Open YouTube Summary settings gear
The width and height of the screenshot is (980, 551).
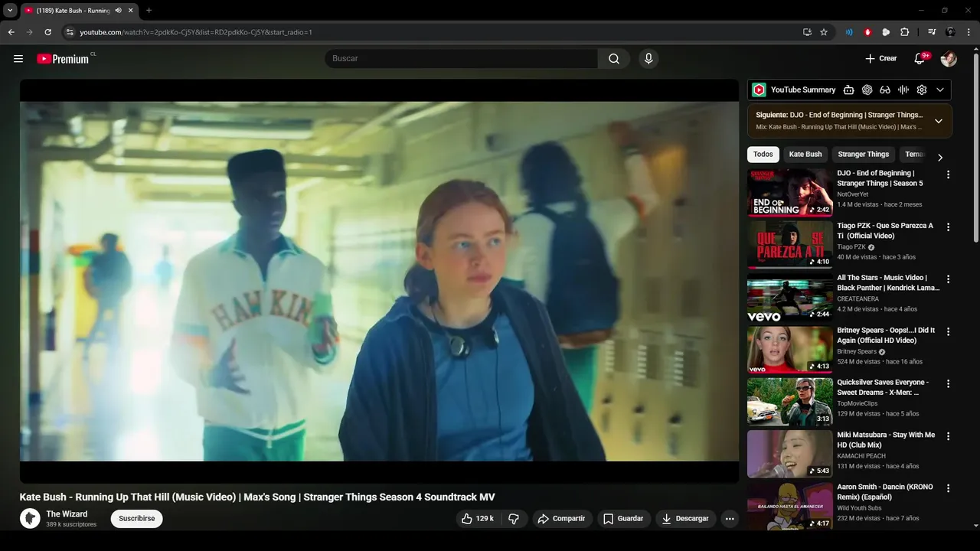point(922,90)
